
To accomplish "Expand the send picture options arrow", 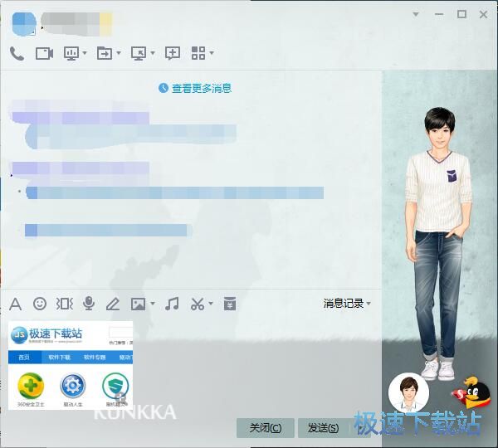I will pyautogui.click(x=153, y=304).
